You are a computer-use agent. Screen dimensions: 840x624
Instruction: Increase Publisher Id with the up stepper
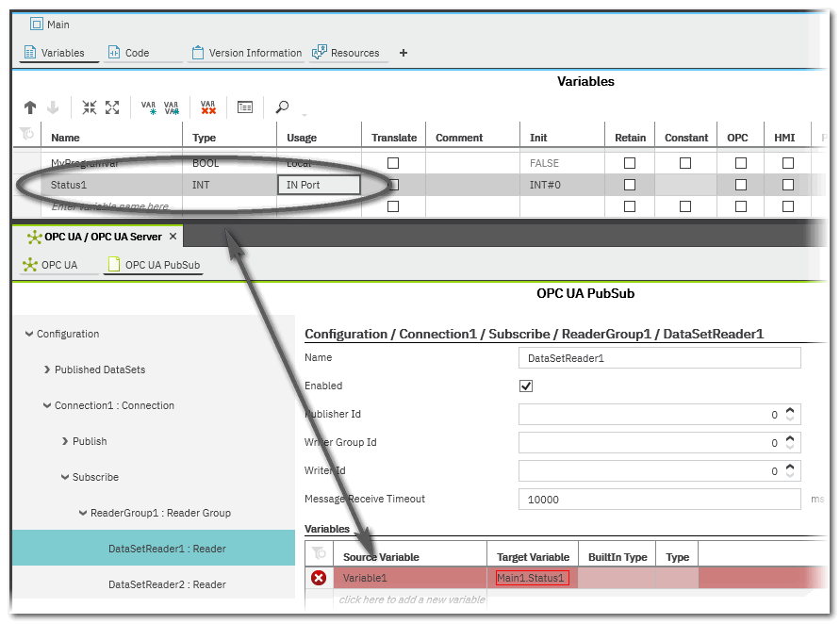[x=790, y=410]
